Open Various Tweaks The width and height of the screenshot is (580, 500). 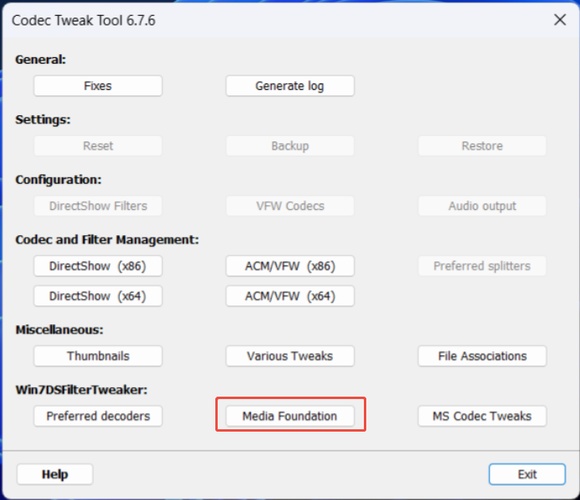point(290,356)
